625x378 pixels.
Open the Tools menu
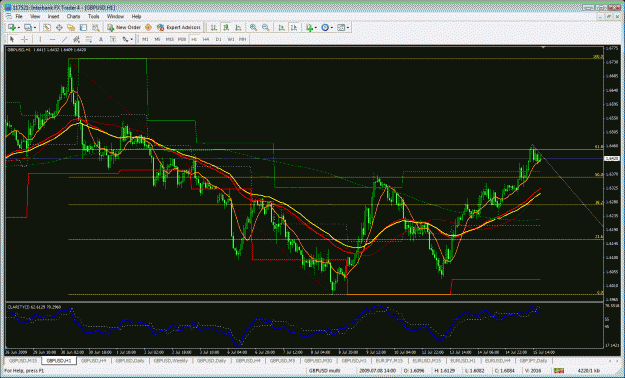pyautogui.click(x=94, y=16)
